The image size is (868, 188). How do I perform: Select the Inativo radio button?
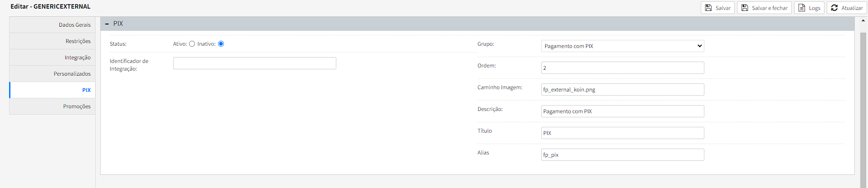[221, 44]
